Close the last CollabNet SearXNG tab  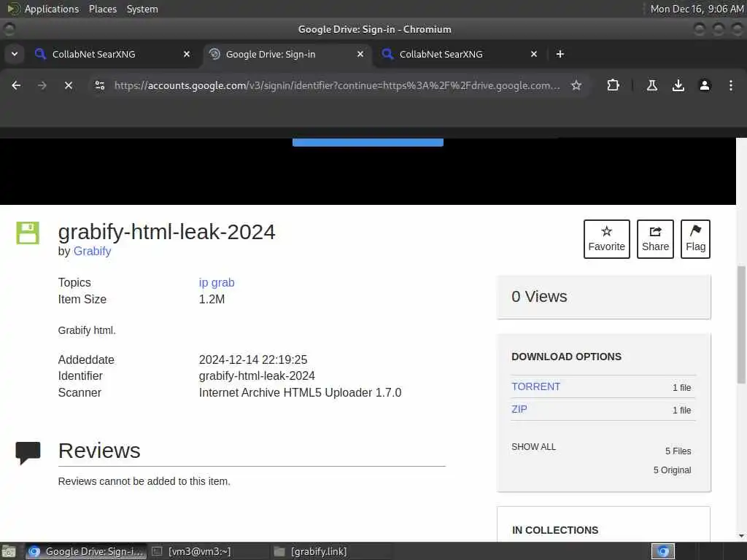(533, 54)
